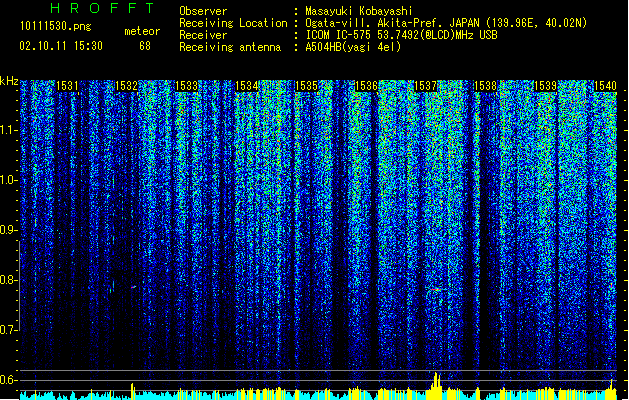Click the 1534 time marker
The image size is (629, 400).
[246, 86]
